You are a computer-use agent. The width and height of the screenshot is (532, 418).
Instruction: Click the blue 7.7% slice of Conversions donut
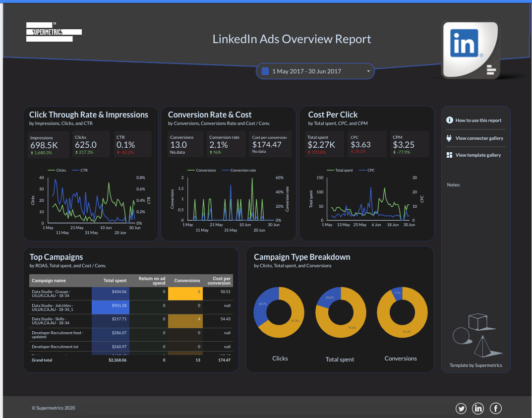[x=397, y=293]
